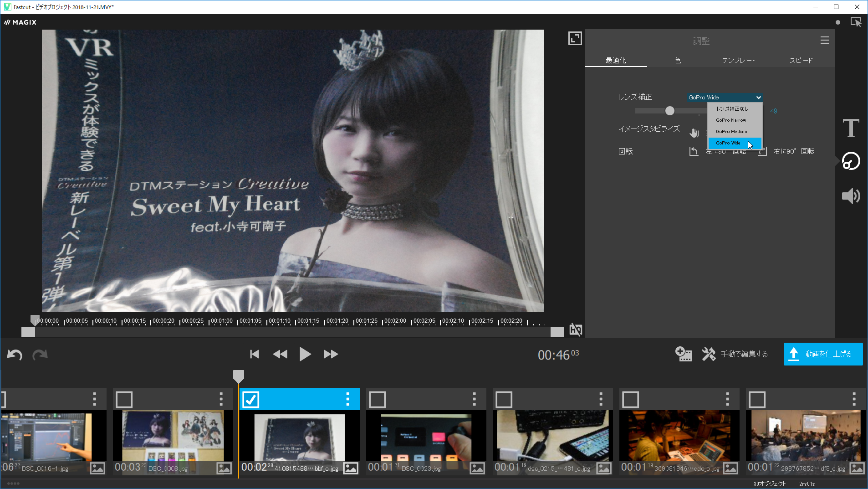This screenshot has width=868, height=489.
Task: Check the DSC_0008.jpg clip checkbox
Action: pyautogui.click(x=124, y=400)
